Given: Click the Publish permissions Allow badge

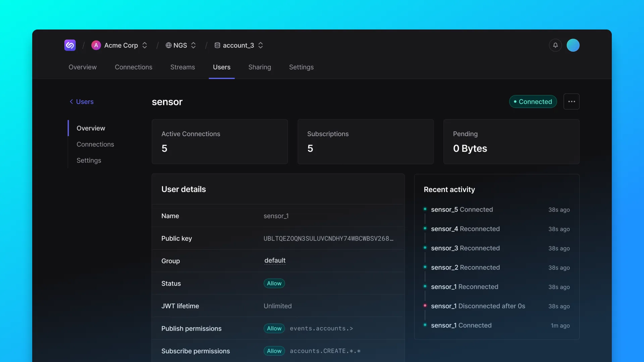Looking at the screenshot, I should click(274, 328).
